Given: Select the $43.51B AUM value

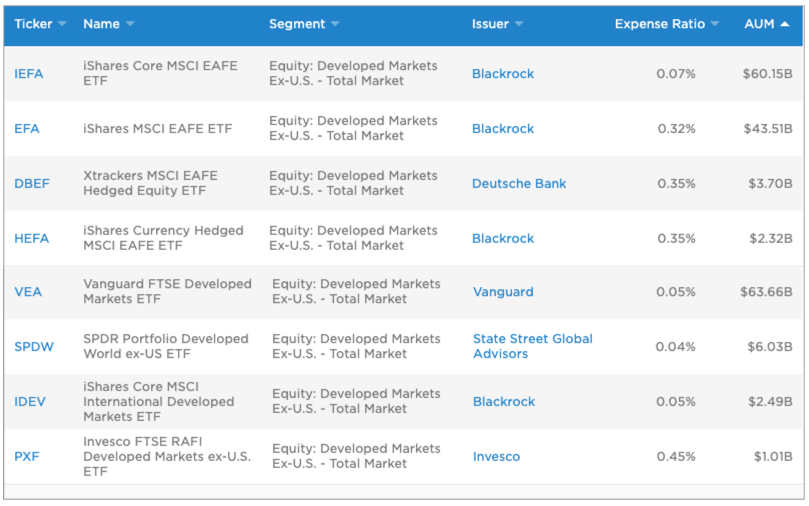Looking at the screenshot, I should pos(768,128).
